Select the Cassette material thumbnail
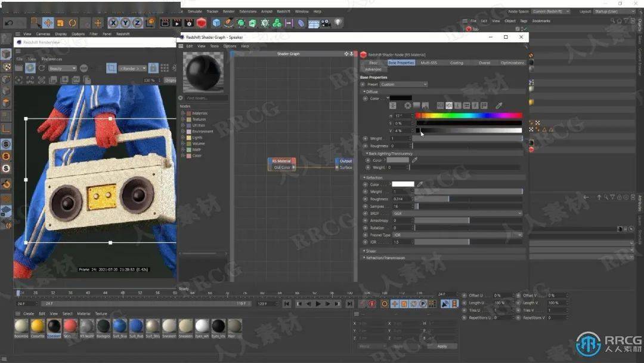 (x=38, y=326)
